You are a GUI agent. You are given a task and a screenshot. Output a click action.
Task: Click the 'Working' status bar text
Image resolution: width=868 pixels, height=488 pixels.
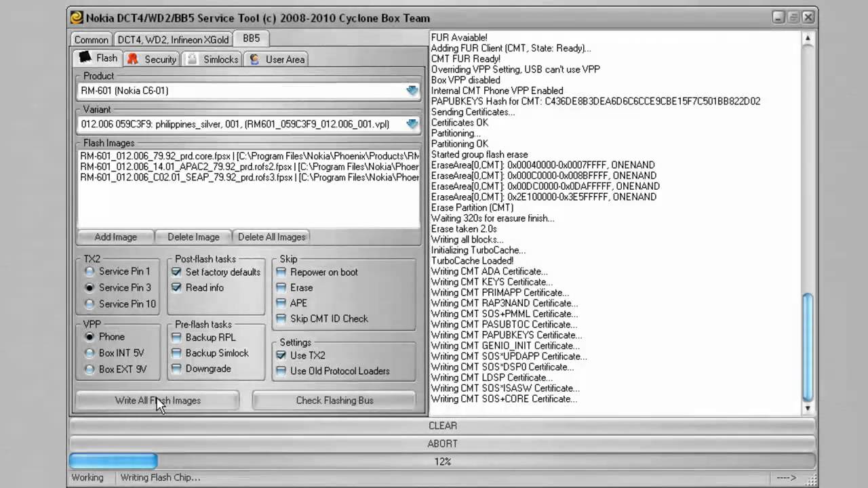point(87,477)
